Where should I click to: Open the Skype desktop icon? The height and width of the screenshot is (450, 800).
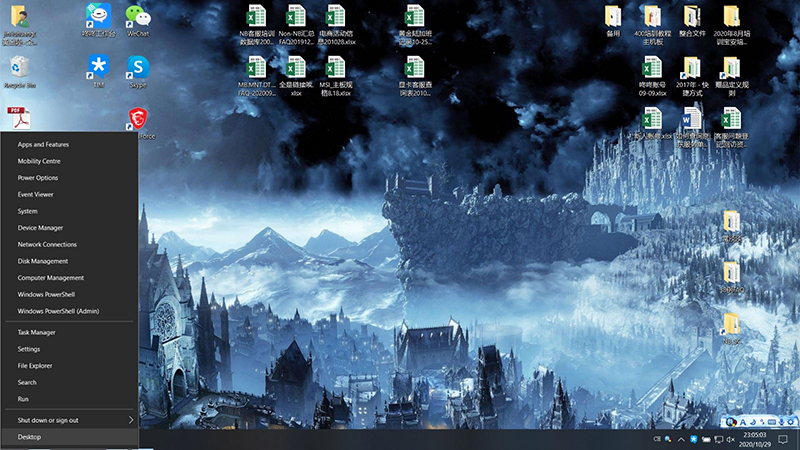137,68
